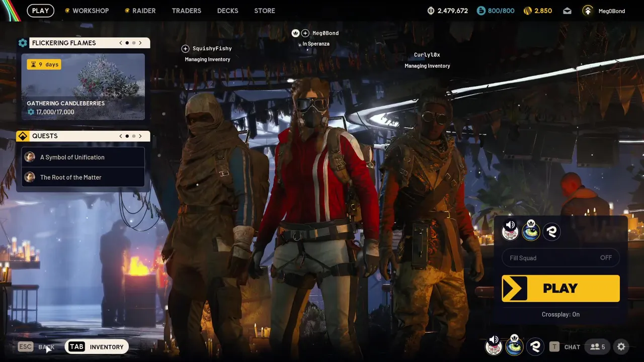Open the Meg0Bond profile rank icon
The image size is (644, 362).
pyautogui.click(x=588, y=11)
